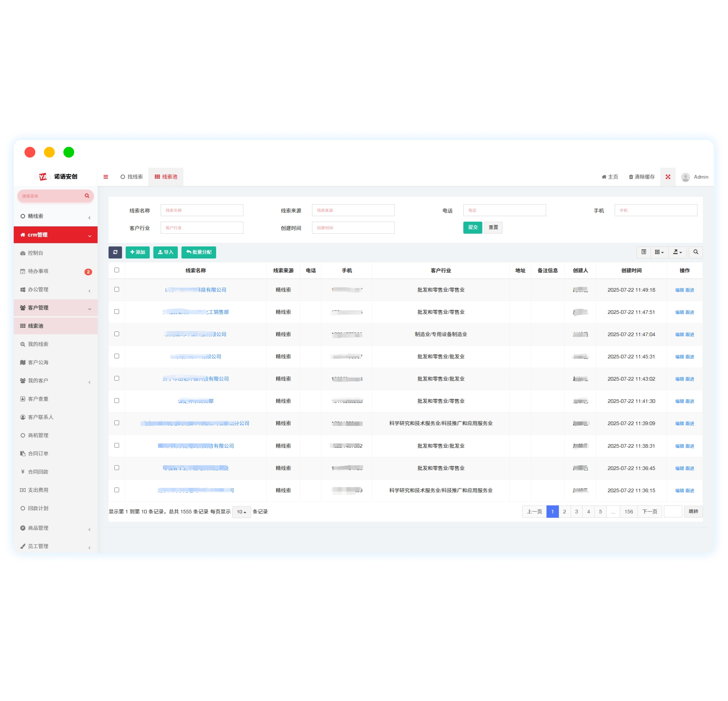Open the records-per-page 10 dropdown
728x701 pixels.
[241, 512]
